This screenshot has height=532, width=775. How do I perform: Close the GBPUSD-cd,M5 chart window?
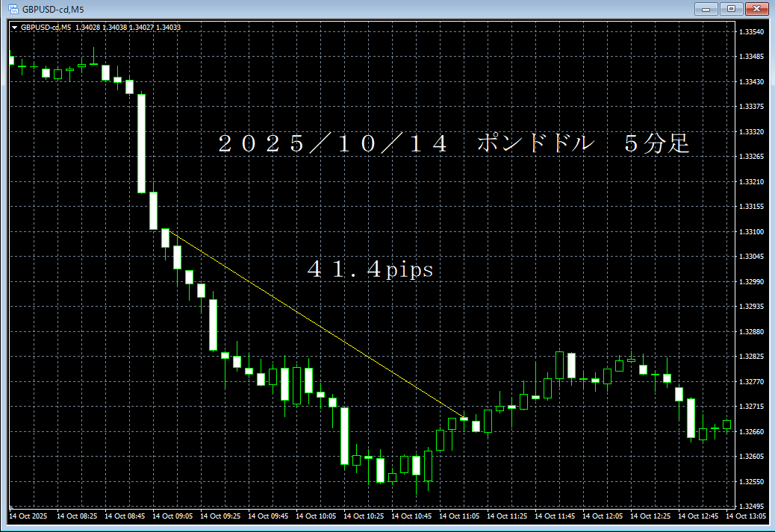[x=756, y=9]
